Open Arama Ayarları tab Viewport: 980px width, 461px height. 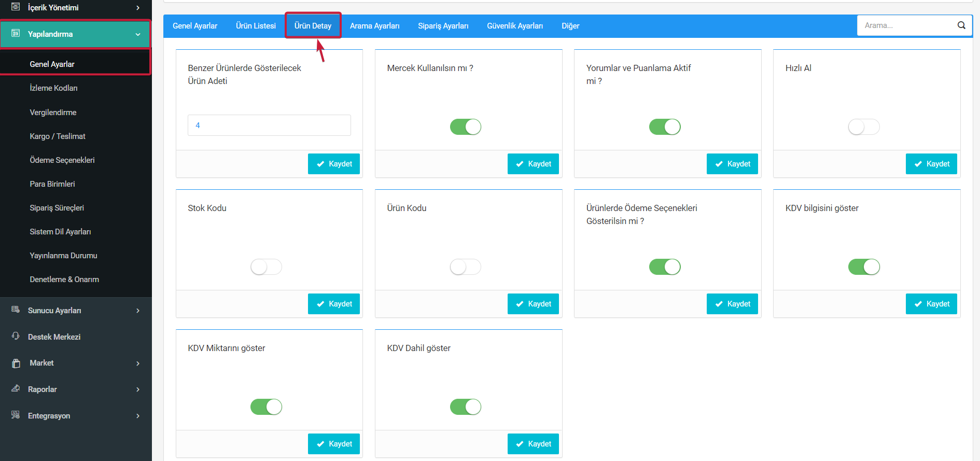pyautogui.click(x=374, y=26)
